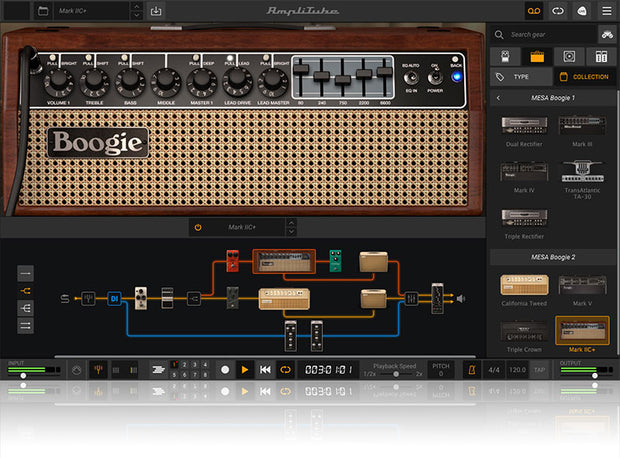The image size is (620, 458).
Task: Click the 750 Hz graphic EQ slider
Action: 342,79
